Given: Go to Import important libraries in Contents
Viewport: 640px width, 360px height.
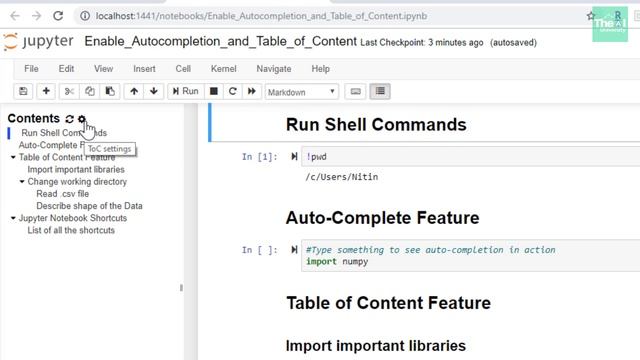Looking at the screenshot, I should click(x=76, y=169).
